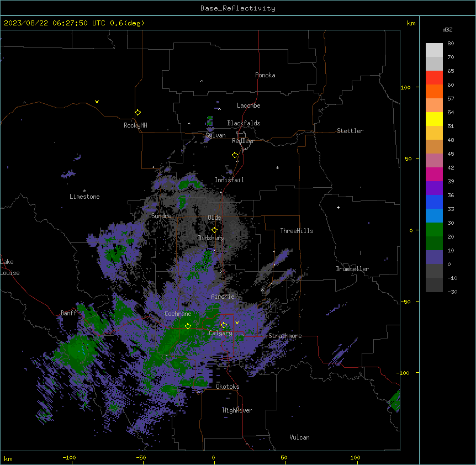Click the dBZ legend heading

pos(447,29)
